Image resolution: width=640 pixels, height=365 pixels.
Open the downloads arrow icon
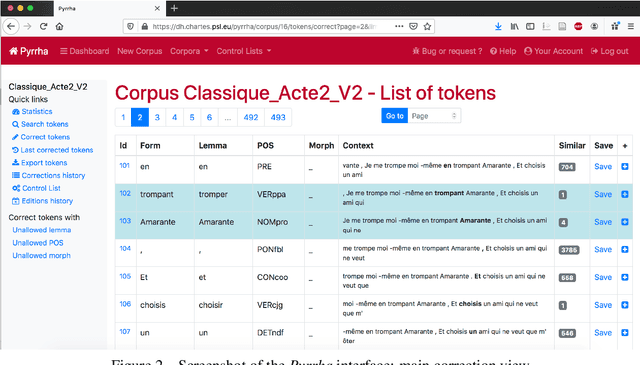click(498, 27)
